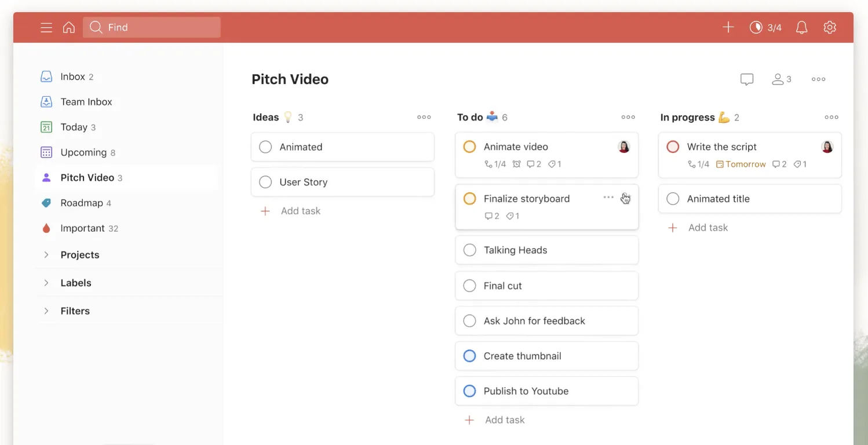Viewport: 868px width, 445px height.
Task: Complete Publish to Youtube task
Action: (x=470, y=391)
